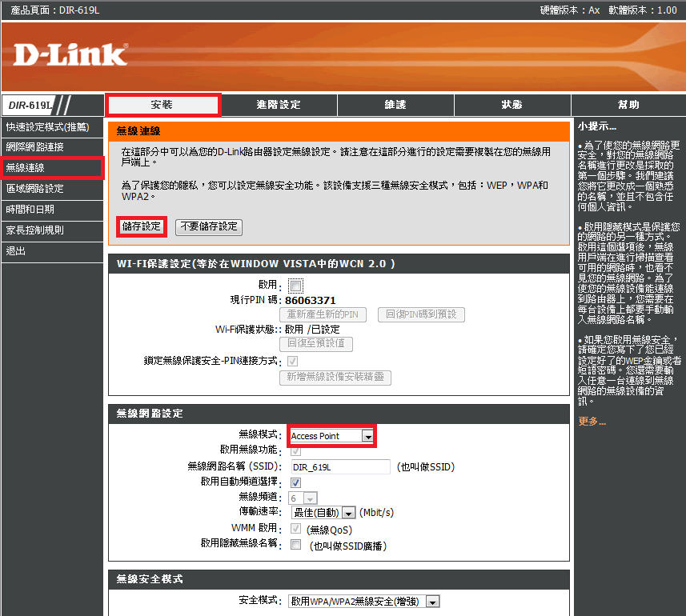Screen dimensions: 686x616
Task: Open the 無線頻道 dropdown
Action: click(303, 498)
